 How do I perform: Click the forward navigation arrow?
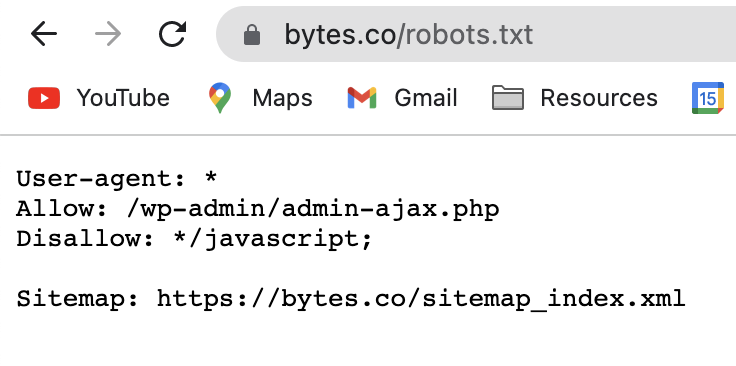(108, 34)
